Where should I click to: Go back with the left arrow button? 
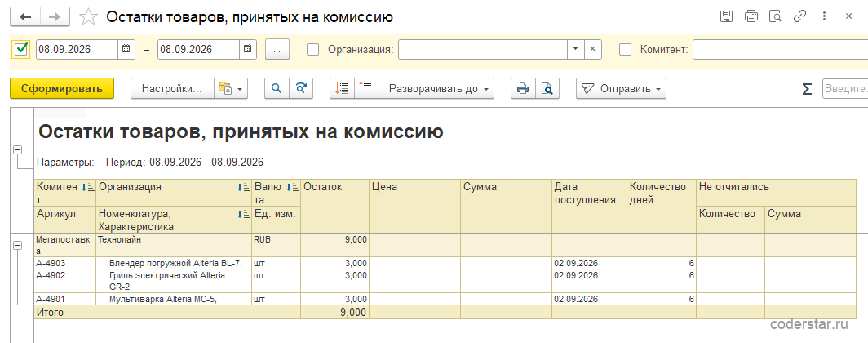tap(25, 16)
